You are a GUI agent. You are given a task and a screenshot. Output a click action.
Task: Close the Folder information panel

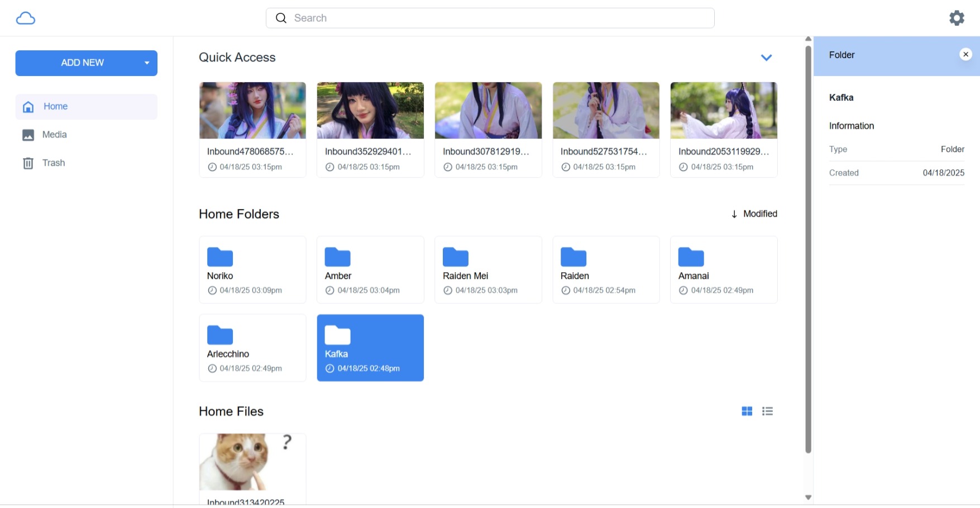coord(965,54)
